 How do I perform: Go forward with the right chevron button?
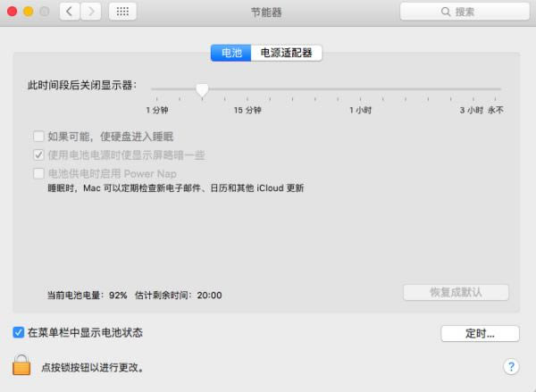click(x=90, y=12)
